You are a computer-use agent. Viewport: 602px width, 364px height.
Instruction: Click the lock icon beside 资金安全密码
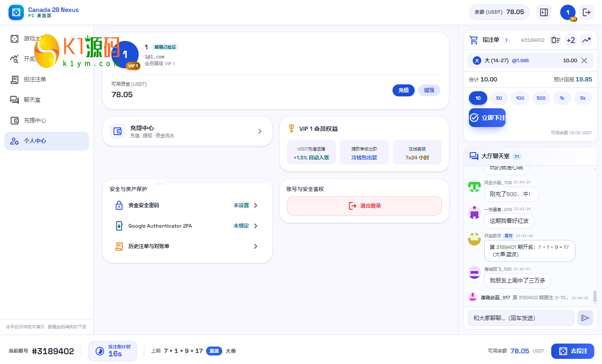click(119, 205)
